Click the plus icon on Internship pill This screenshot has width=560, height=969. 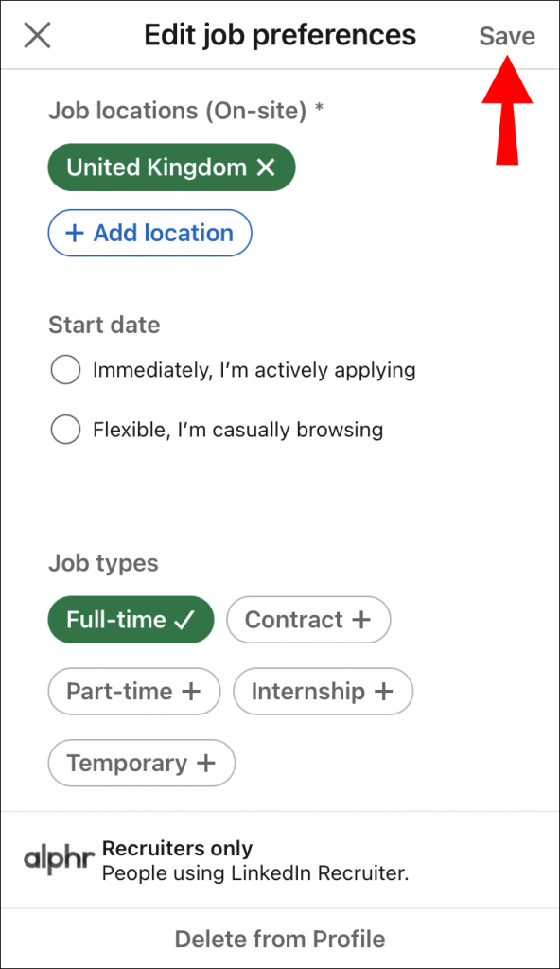click(386, 692)
